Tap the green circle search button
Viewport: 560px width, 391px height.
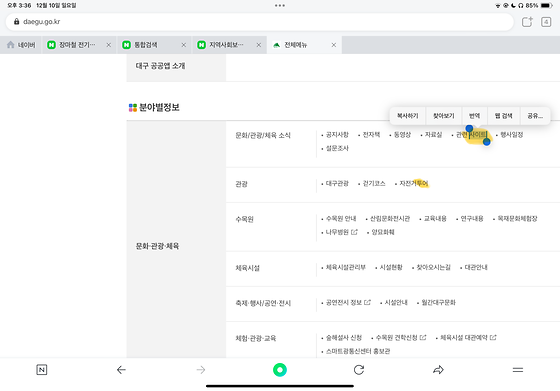tap(280, 370)
